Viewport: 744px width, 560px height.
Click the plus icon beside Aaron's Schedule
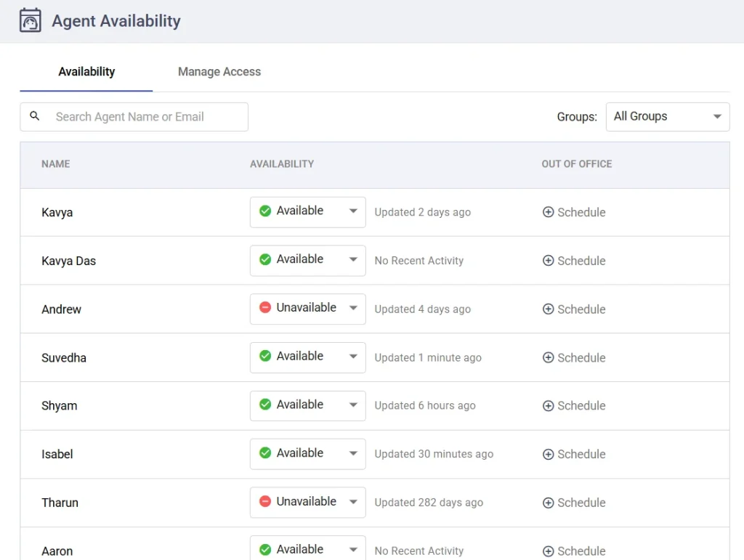548,551
